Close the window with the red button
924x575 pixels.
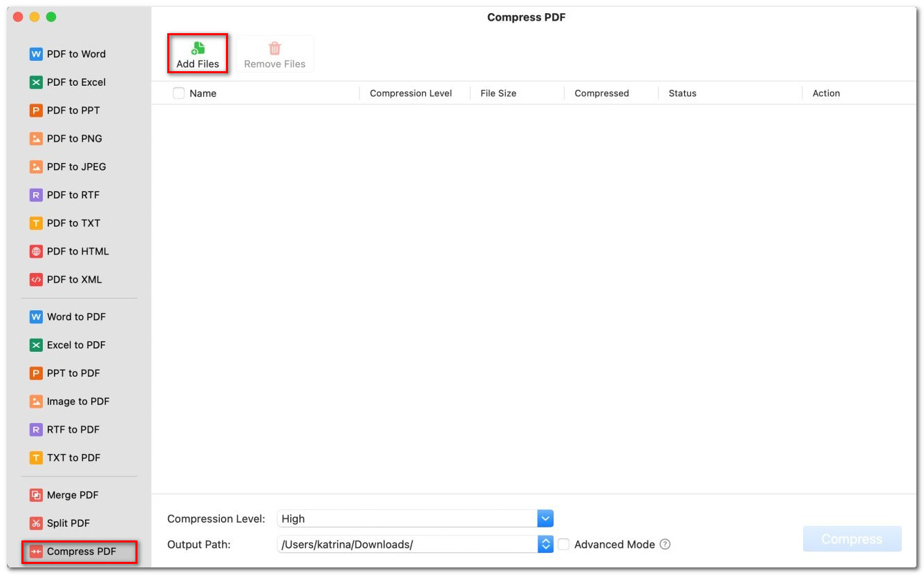18,17
